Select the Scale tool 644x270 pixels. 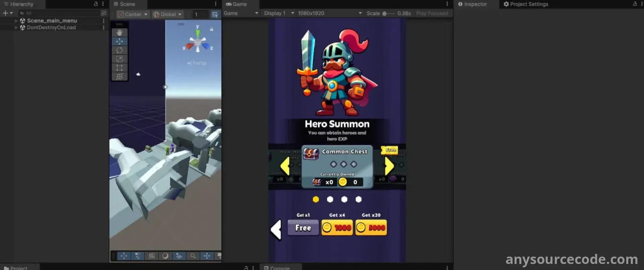119,59
